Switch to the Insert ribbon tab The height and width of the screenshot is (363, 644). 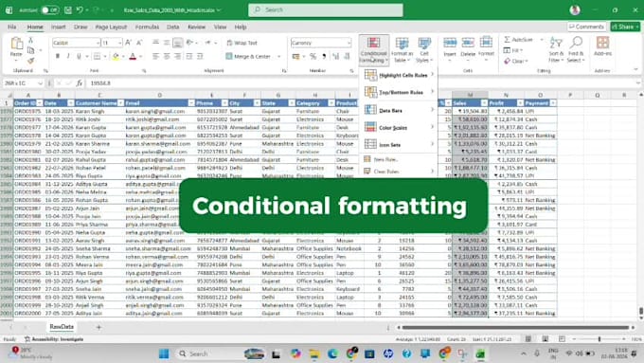(59, 27)
